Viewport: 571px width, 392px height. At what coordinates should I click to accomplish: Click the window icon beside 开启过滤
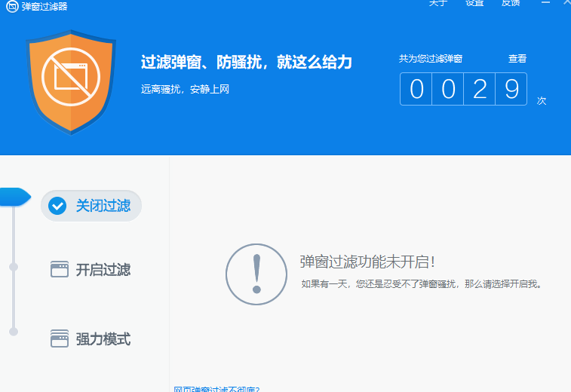(60, 270)
